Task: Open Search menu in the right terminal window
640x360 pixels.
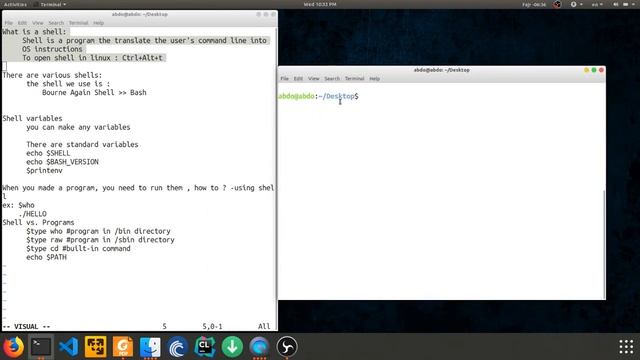Action: (332, 78)
